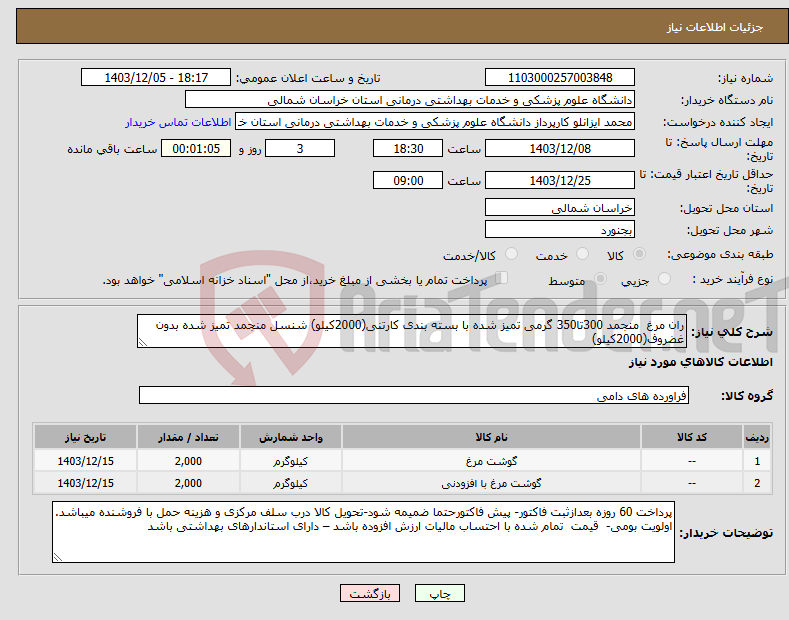Click the شهر محل تحویل field بجنورد
The width and height of the screenshot is (789, 620).
(560, 229)
